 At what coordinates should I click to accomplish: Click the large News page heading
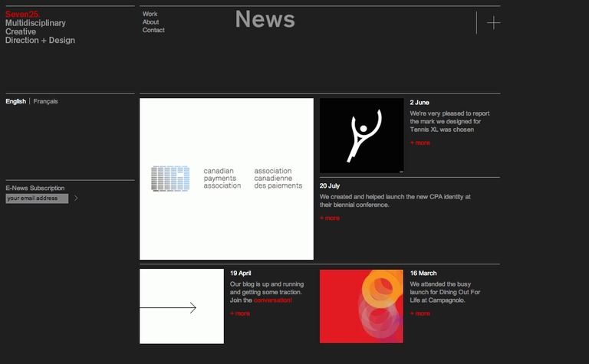[x=265, y=19]
